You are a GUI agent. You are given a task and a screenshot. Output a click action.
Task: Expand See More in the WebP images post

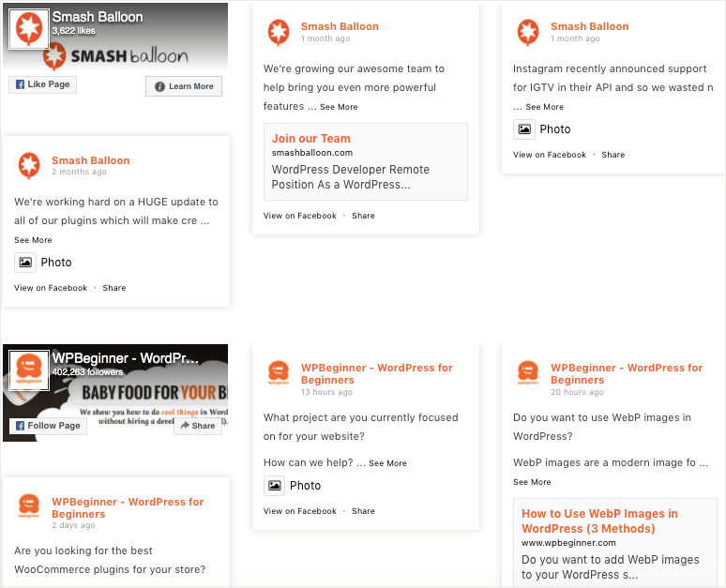[532, 482]
